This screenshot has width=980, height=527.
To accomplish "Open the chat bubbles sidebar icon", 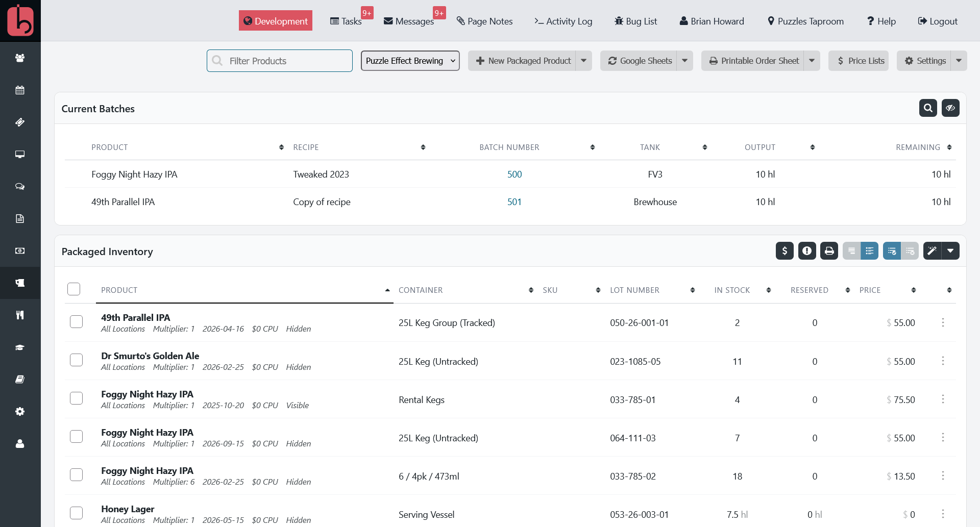I will click(20, 186).
